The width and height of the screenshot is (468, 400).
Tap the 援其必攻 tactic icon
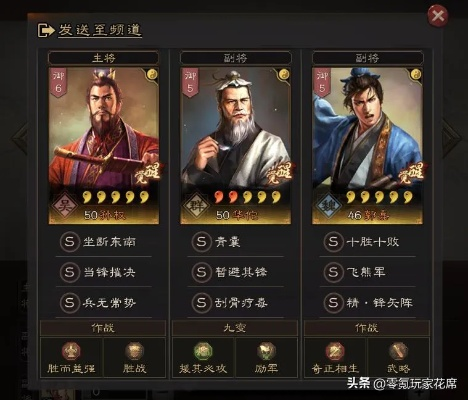(x=203, y=351)
